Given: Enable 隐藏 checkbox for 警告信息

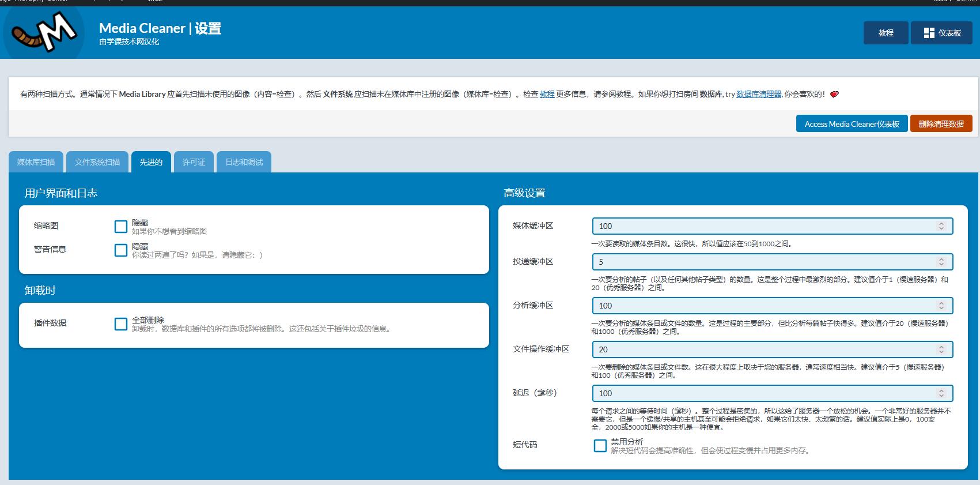Looking at the screenshot, I should tap(121, 250).
